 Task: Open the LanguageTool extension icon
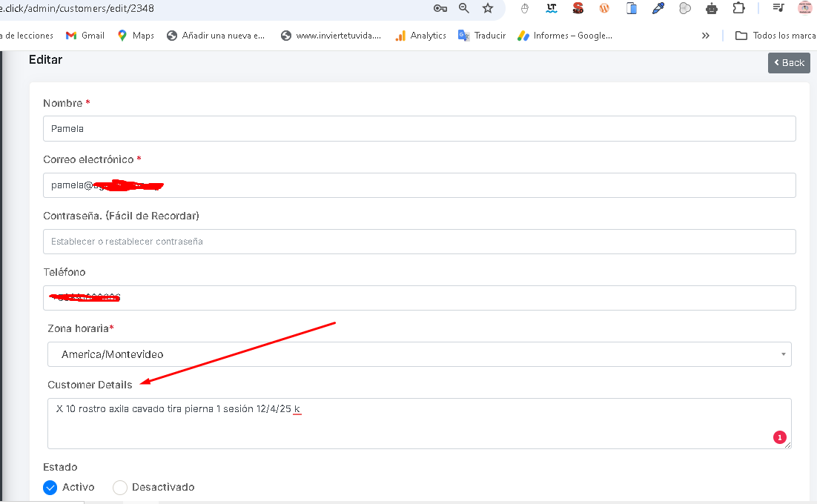coord(551,8)
